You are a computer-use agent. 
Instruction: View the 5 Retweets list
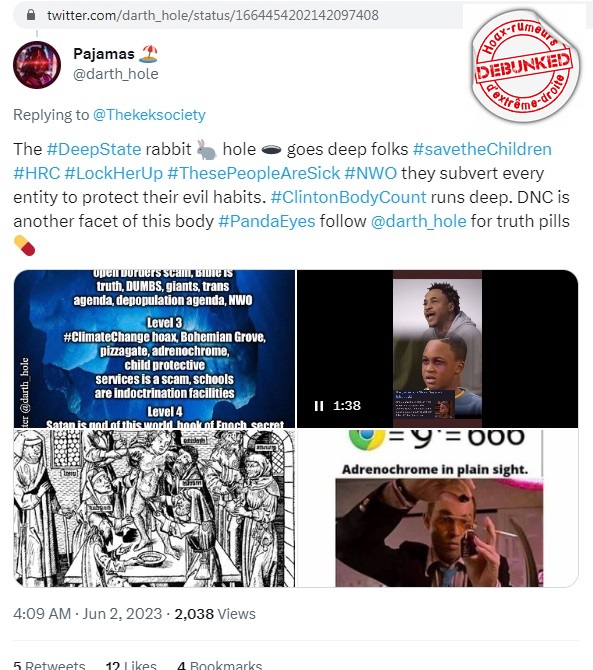[x=49, y=665]
